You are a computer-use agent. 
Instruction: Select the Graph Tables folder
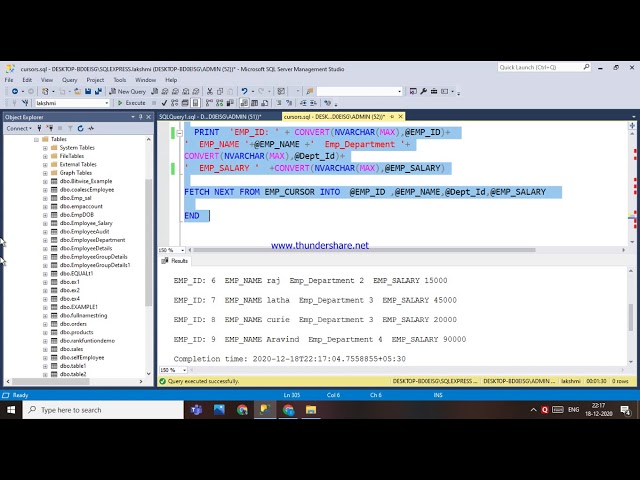tap(76, 173)
